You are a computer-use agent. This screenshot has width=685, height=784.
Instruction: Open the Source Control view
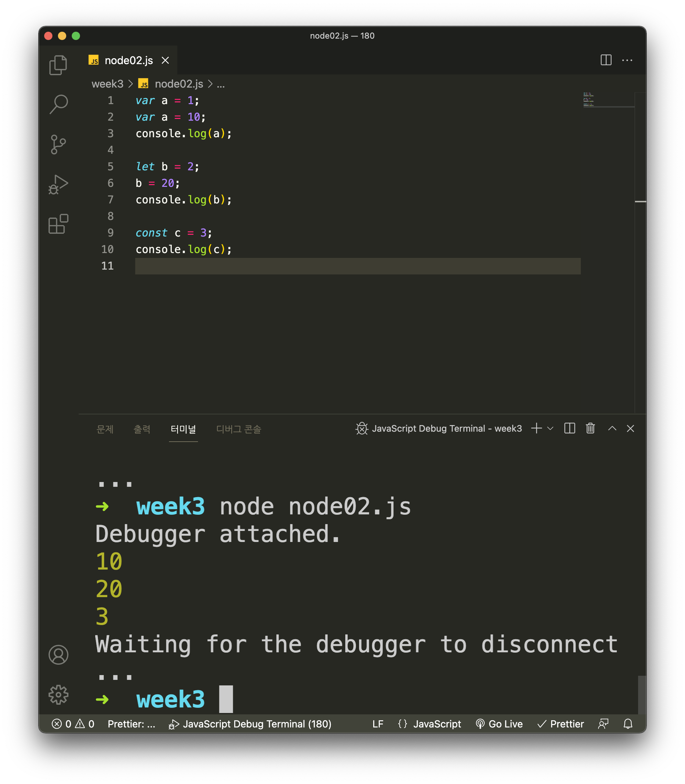pyautogui.click(x=58, y=144)
